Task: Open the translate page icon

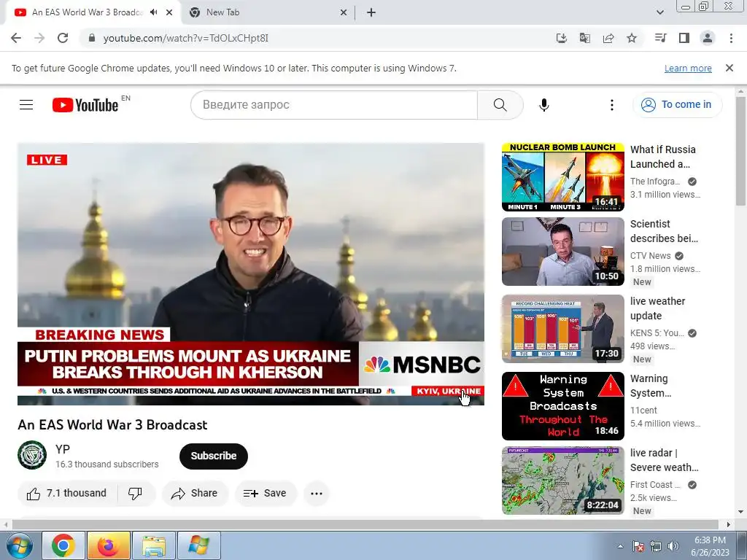Action: (x=585, y=38)
